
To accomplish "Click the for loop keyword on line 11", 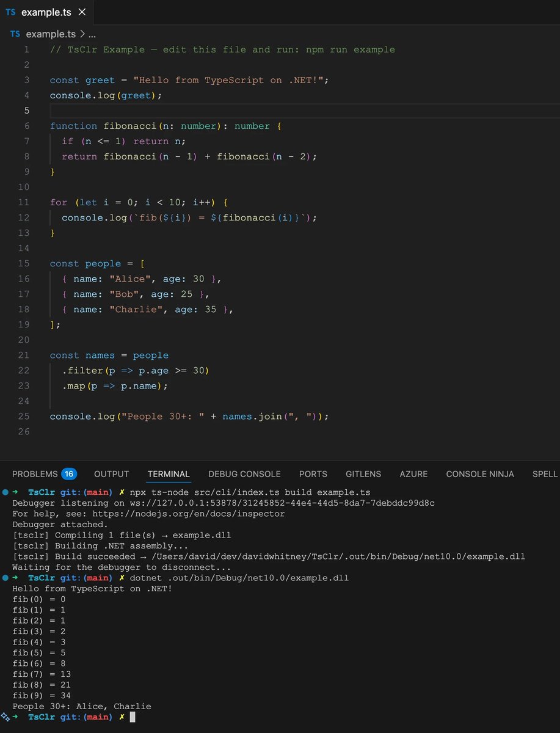I will point(59,202).
